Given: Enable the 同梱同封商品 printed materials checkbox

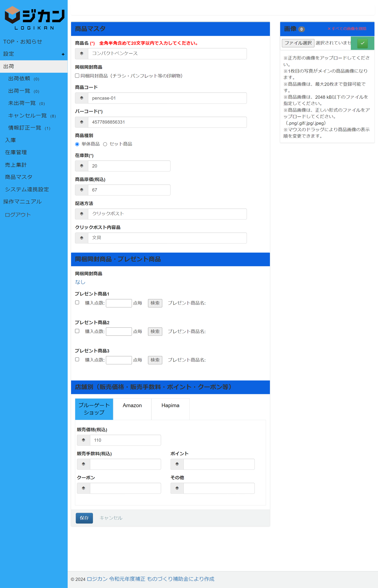Looking at the screenshot, I should (x=77, y=76).
